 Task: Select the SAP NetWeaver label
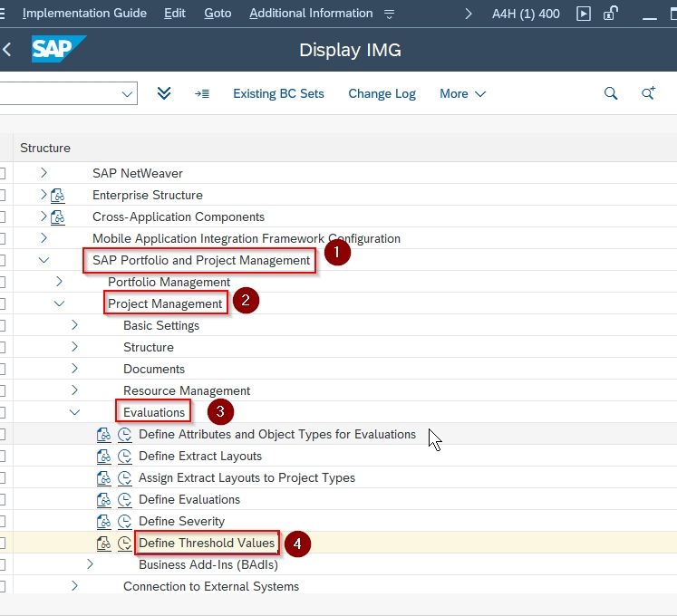coord(137,173)
